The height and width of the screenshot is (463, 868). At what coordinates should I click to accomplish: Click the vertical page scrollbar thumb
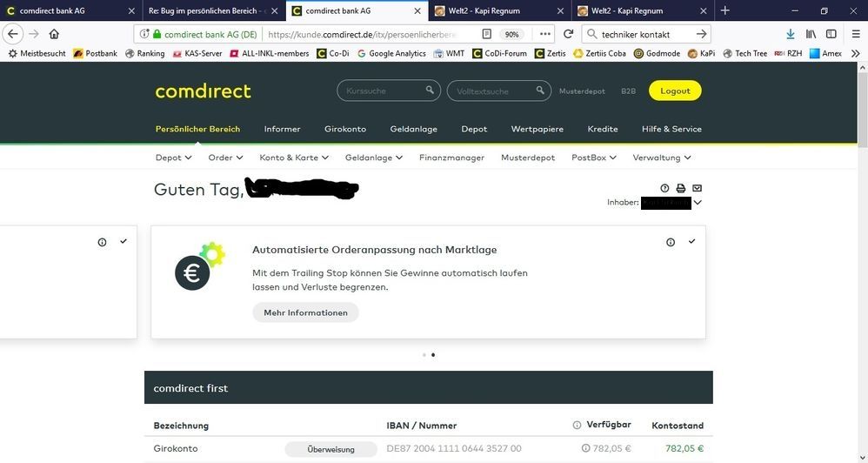(863, 111)
